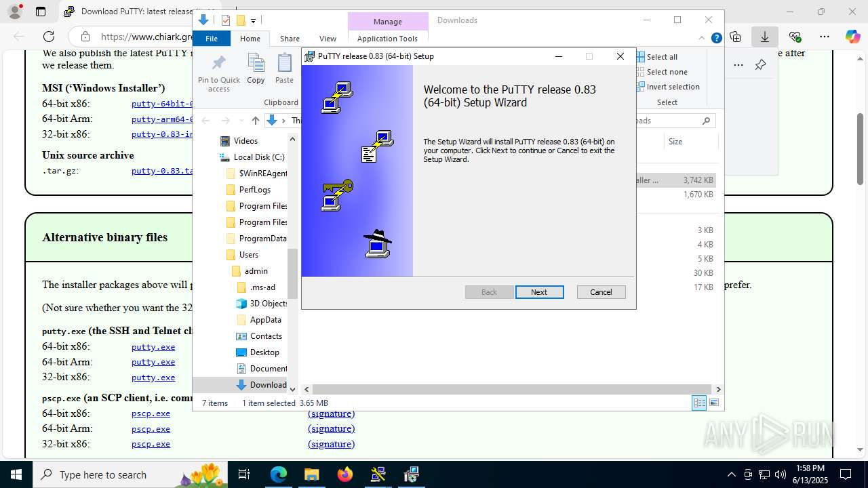Viewport: 868px width, 488px height.
Task: Click the Copy ribbon icon
Action: point(256,69)
